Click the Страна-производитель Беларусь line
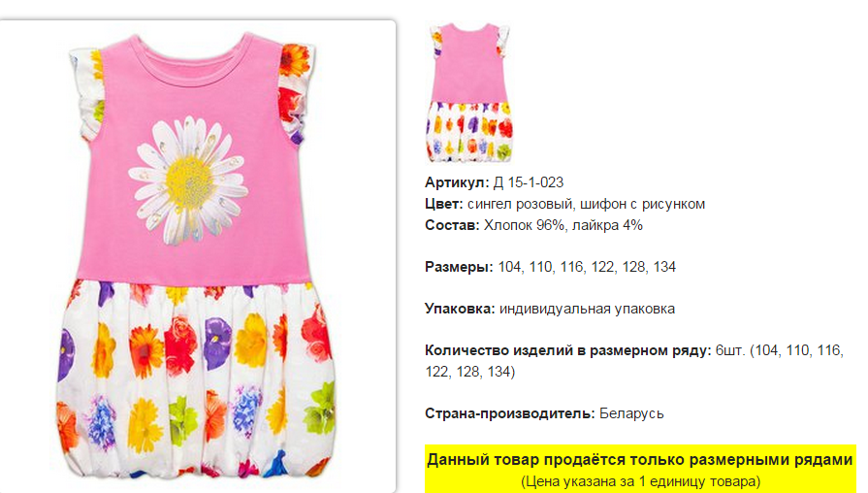The height and width of the screenshot is (493, 868). point(544,413)
